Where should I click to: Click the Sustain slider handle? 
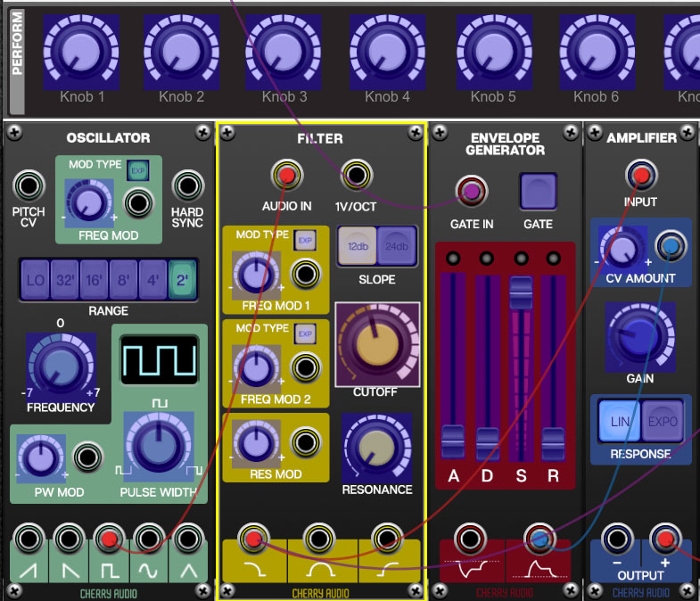pyautogui.click(x=521, y=292)
